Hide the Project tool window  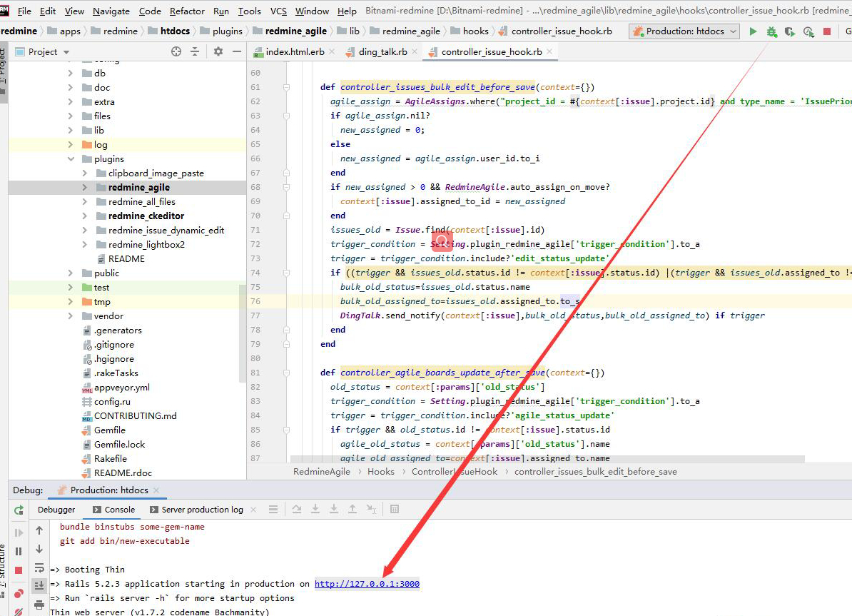[x=236, y=51]
